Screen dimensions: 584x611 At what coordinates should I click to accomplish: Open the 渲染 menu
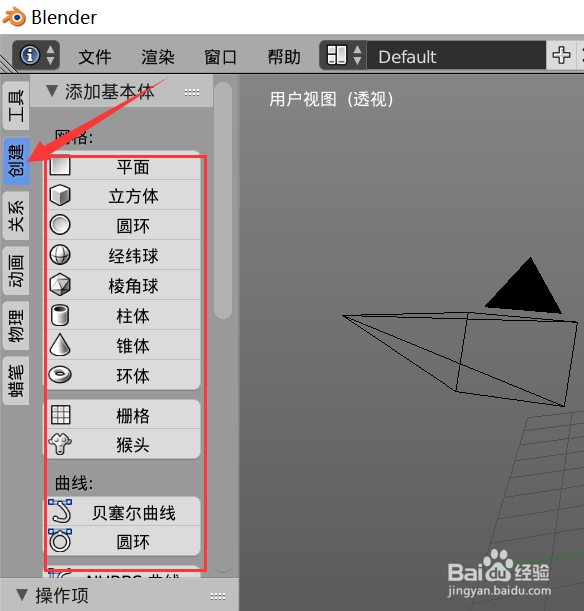[158, 57]
